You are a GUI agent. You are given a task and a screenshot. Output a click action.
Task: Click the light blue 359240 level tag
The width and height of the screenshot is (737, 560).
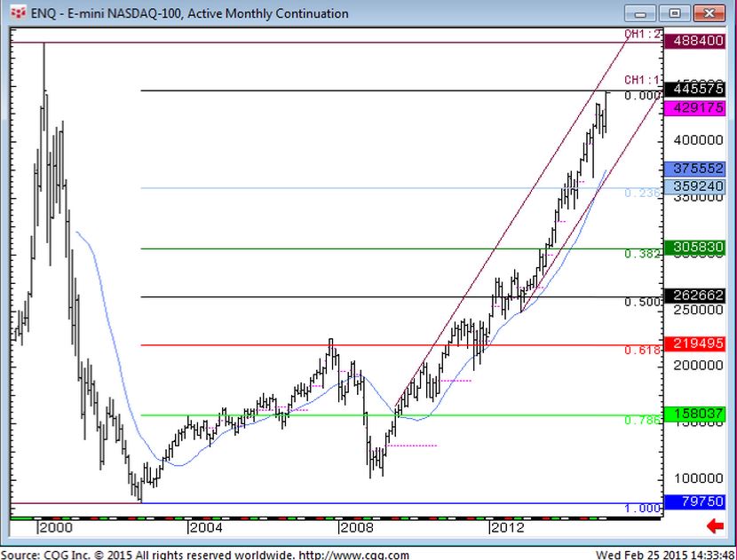tap(700, 187)
